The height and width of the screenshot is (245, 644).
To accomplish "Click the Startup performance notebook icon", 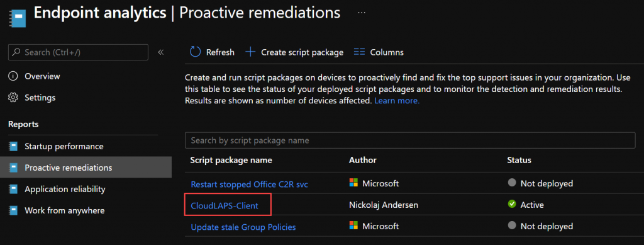I will coord(14,146).
